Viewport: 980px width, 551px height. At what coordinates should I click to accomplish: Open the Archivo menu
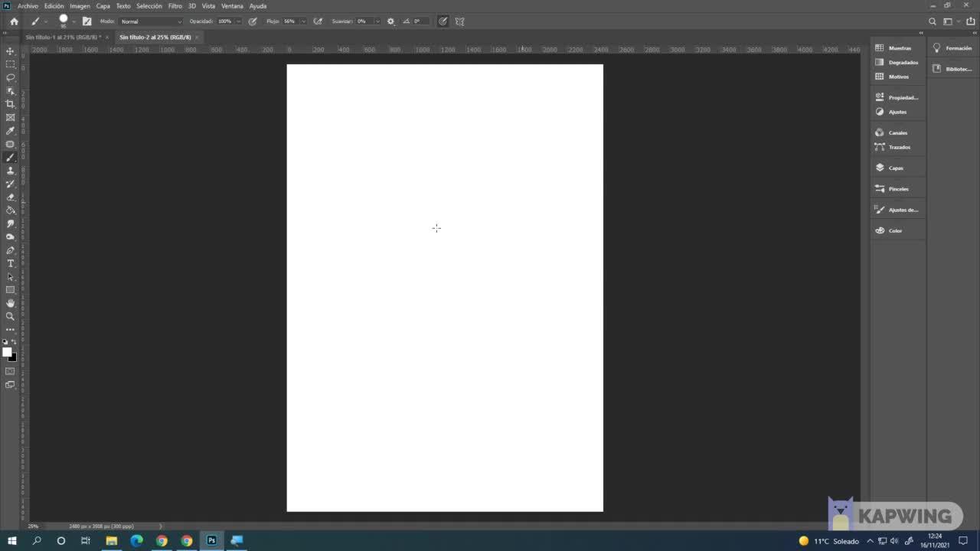pos(28,6)
